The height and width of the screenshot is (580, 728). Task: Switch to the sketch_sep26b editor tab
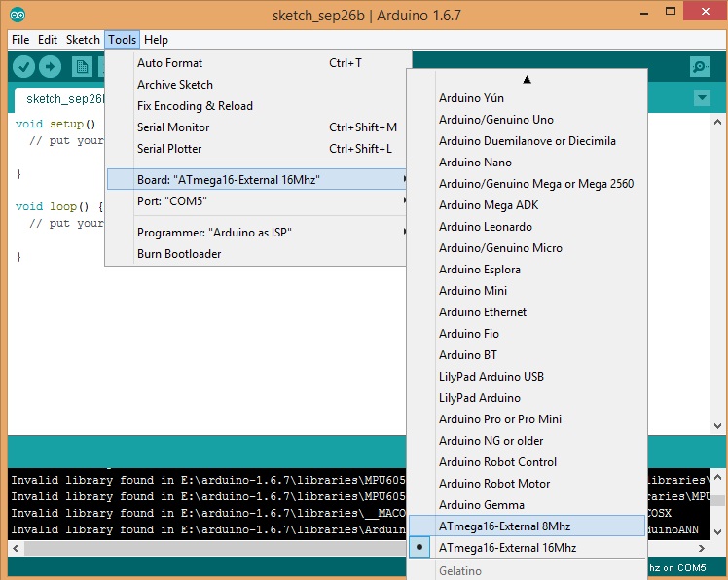pyautogui.click(x=60, y=99)
